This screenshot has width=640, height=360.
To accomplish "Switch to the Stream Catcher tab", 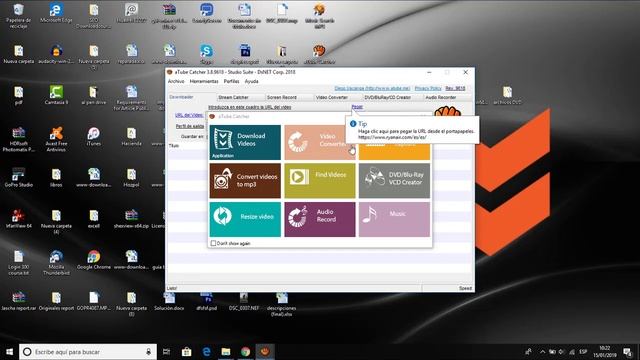I will tap(240, 97).
